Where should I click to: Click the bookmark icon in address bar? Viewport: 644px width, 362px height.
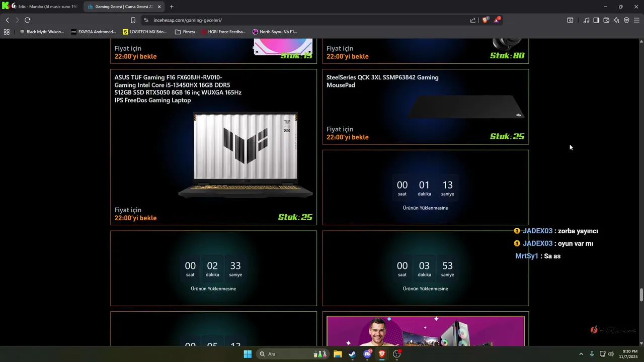(x=133, y=20)
